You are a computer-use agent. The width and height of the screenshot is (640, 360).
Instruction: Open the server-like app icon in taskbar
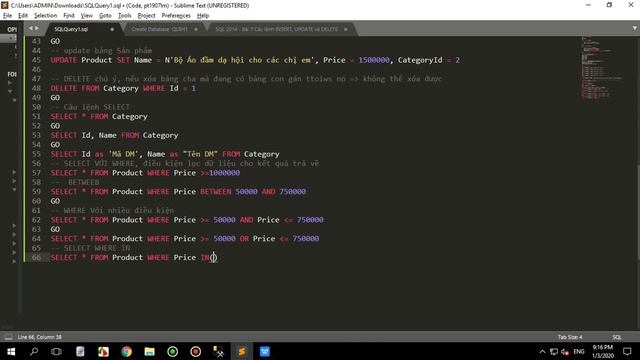[80, 351]
